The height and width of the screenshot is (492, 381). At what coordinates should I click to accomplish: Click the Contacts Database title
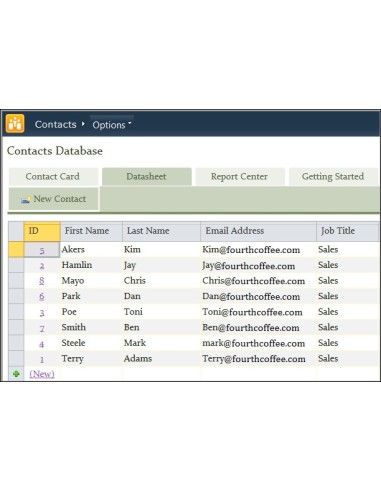(x=55, y=151)
